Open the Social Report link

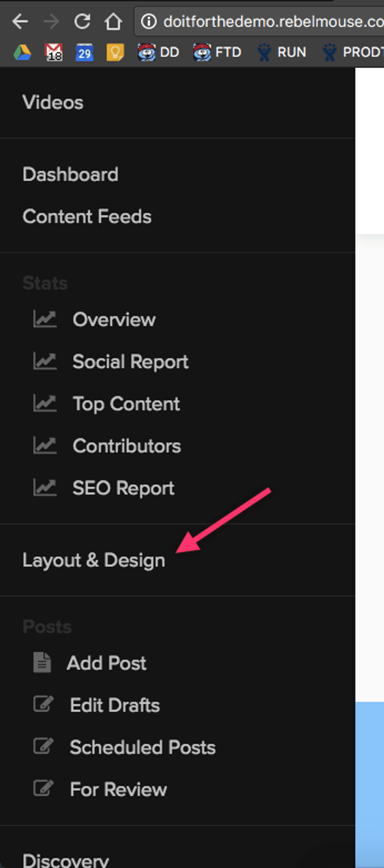(130, 362)
